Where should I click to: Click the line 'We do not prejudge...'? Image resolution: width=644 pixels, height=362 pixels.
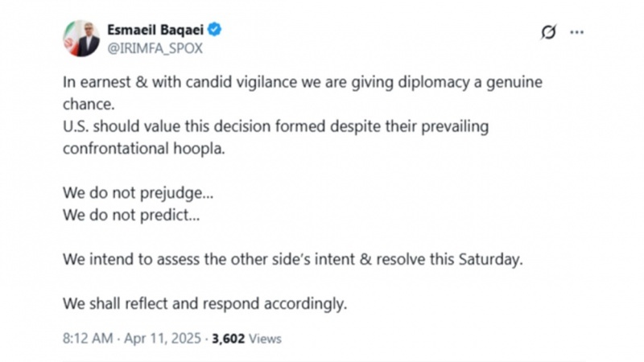click(138, 193)
